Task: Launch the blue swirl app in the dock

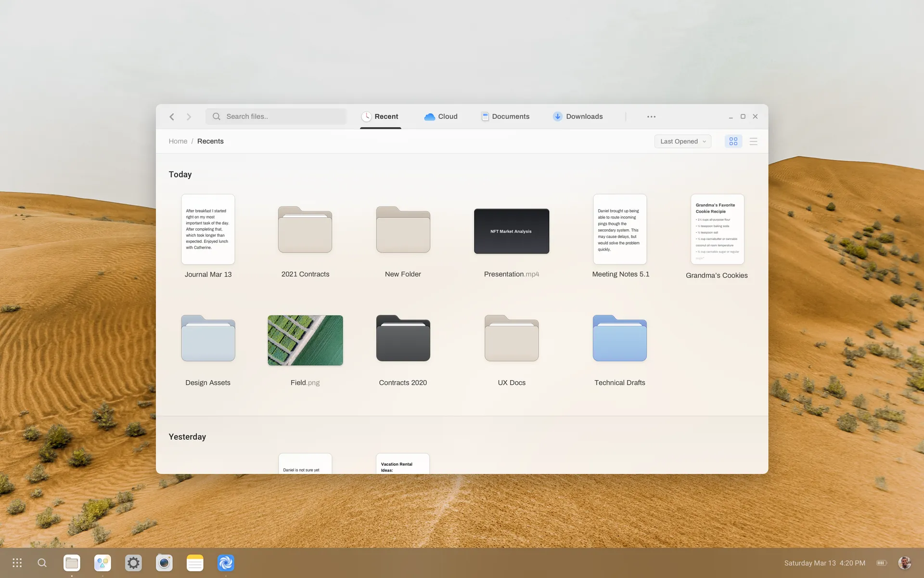Action: tap(226, 563)
